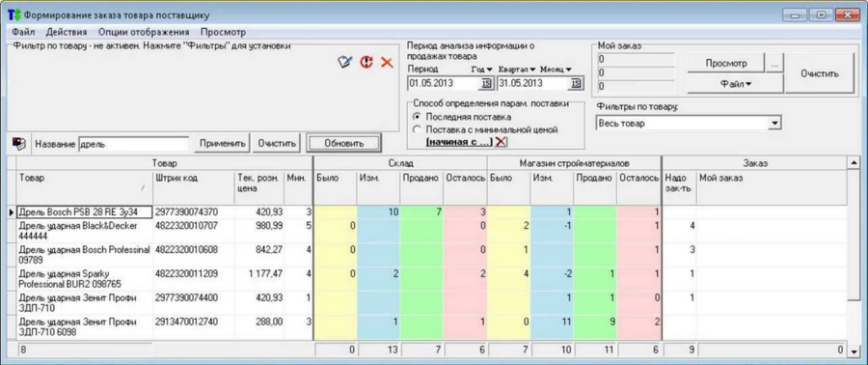
Task: Open the Действия menu
Action: (x=66, y=32)
